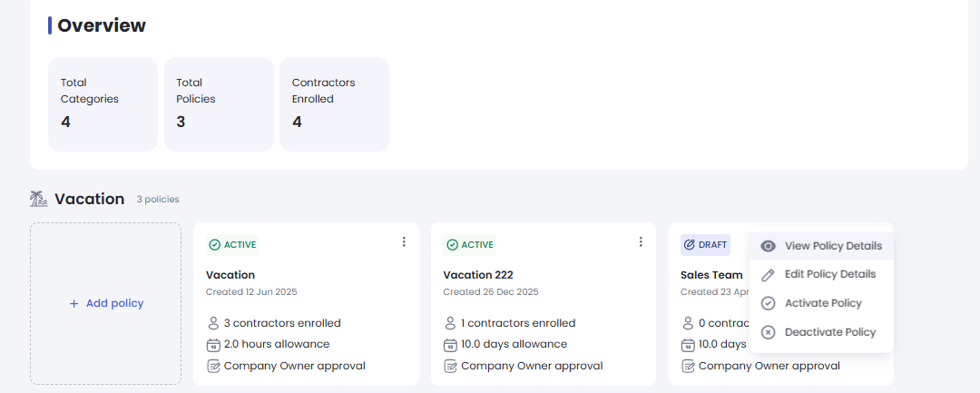Click the eye icon in context menu

pos(768,246)
